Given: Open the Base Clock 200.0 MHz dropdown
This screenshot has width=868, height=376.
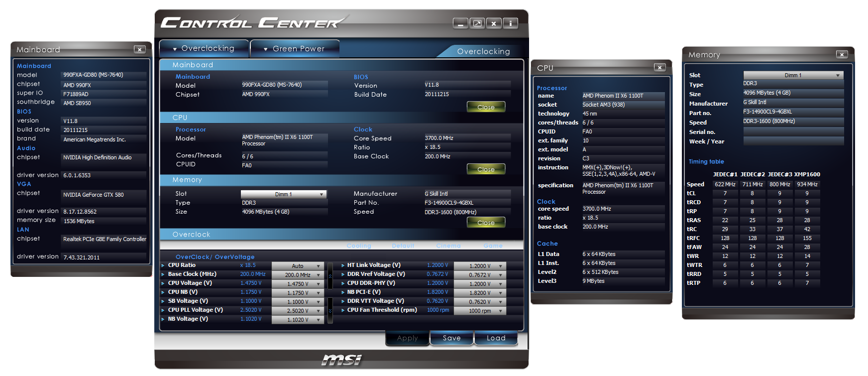Looking at the screenshot, I should (298, 275).
